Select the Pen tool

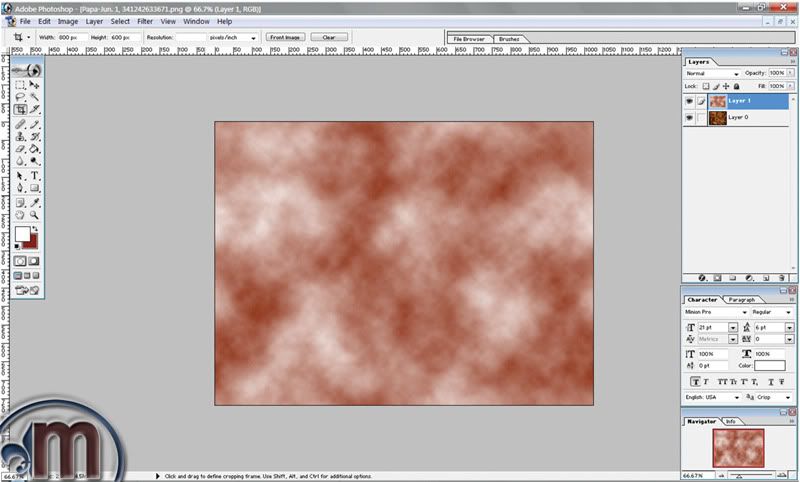point(20,188)
